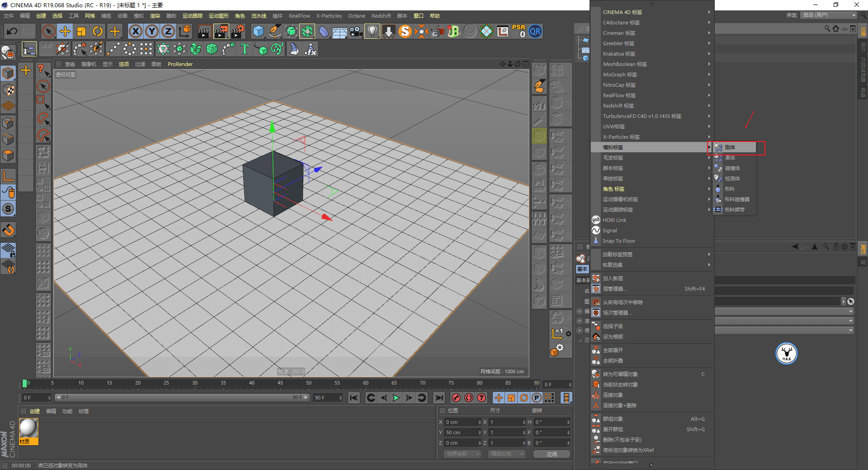
Task: Expand the CINEMA 4D 标签 submenu
Action: (x=652, y=12)
